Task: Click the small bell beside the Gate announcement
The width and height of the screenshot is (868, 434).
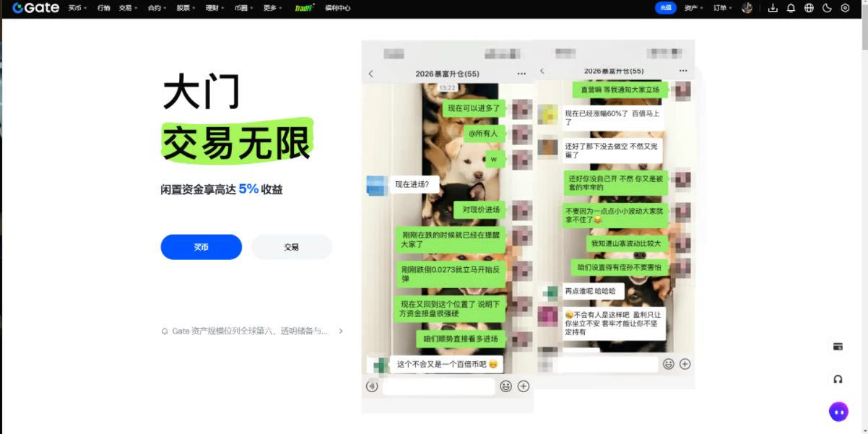Action: pyautogui.click(x=165, y=331)
